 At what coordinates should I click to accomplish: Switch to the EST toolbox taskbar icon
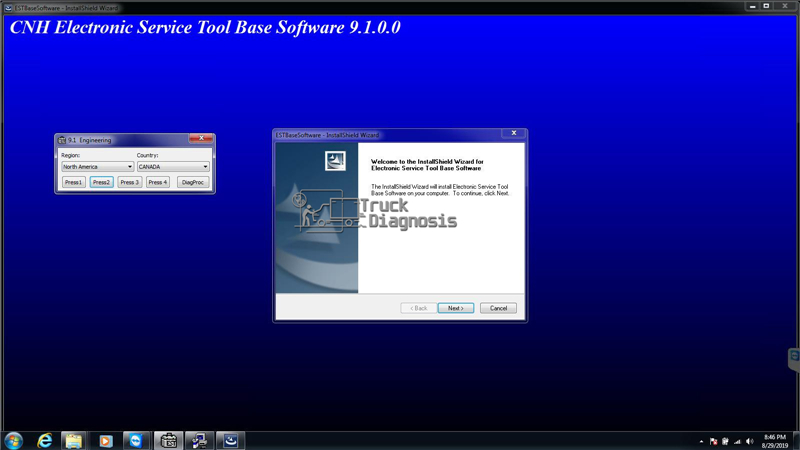[x=168, y=440]
